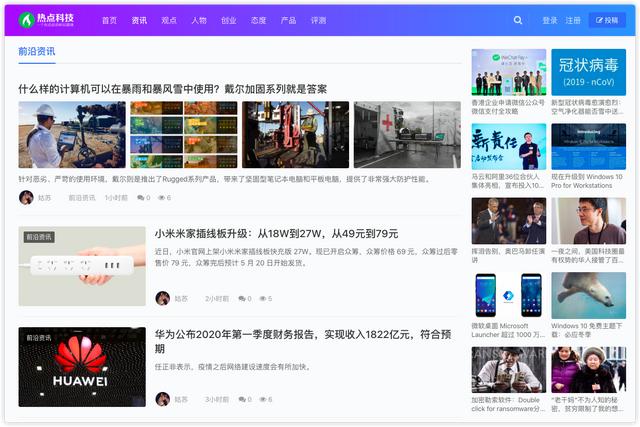Image resolution: width=640 pixels, height=427 pixels.
Task: Open the 资讯 navigation item
Action: coord(139,20)
